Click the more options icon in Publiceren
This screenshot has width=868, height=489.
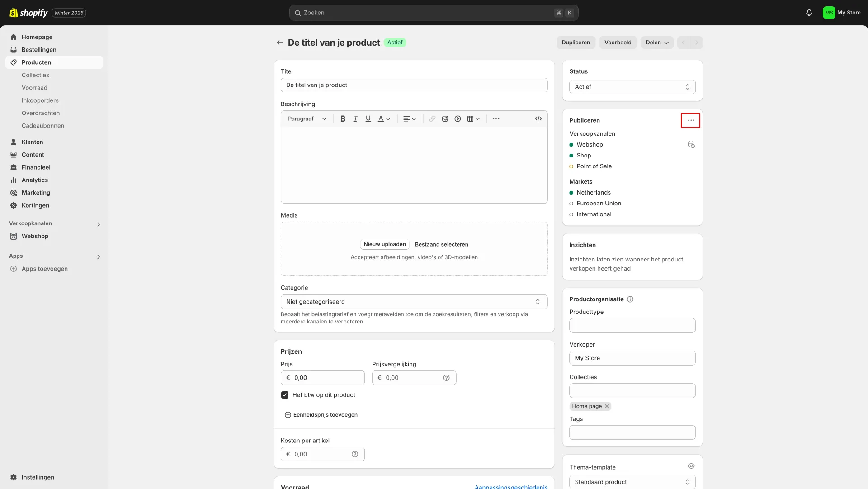(x=690, y=120)
